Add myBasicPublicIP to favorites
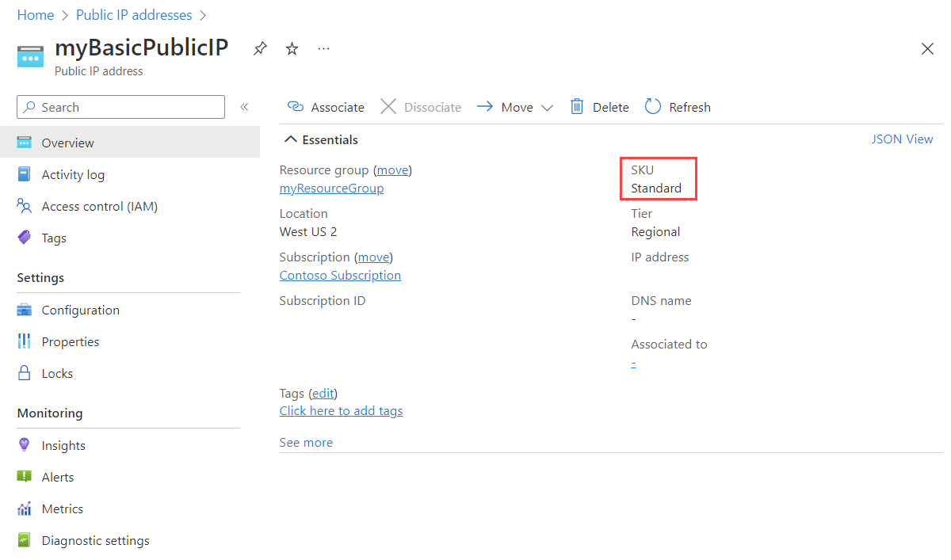This screenshot has width=951, height=560. (292, 48)
